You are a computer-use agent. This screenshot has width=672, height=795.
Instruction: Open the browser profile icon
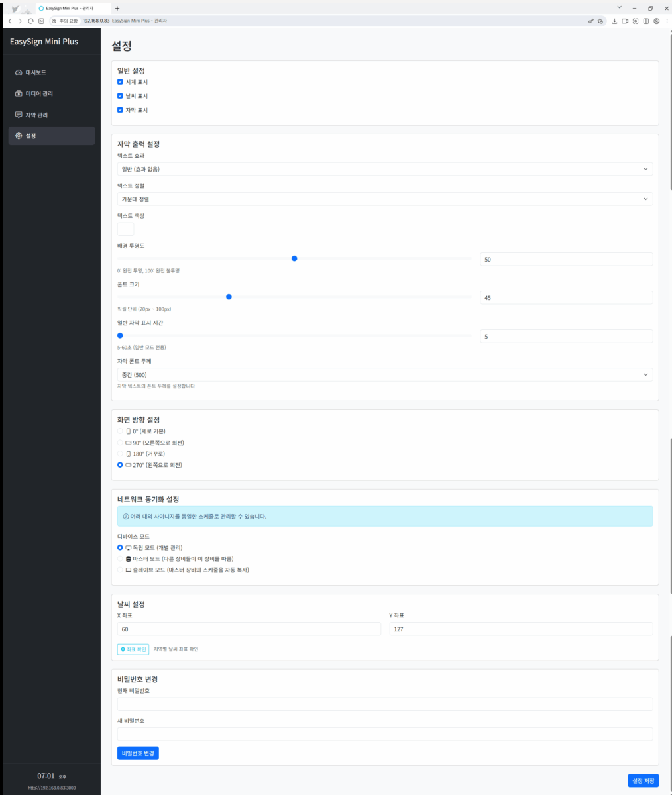656,21
